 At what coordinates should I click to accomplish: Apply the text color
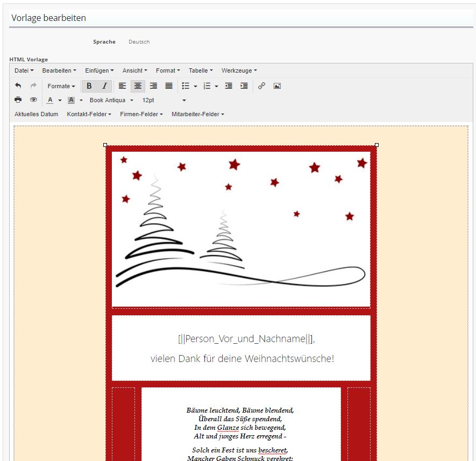pos(50,100)
